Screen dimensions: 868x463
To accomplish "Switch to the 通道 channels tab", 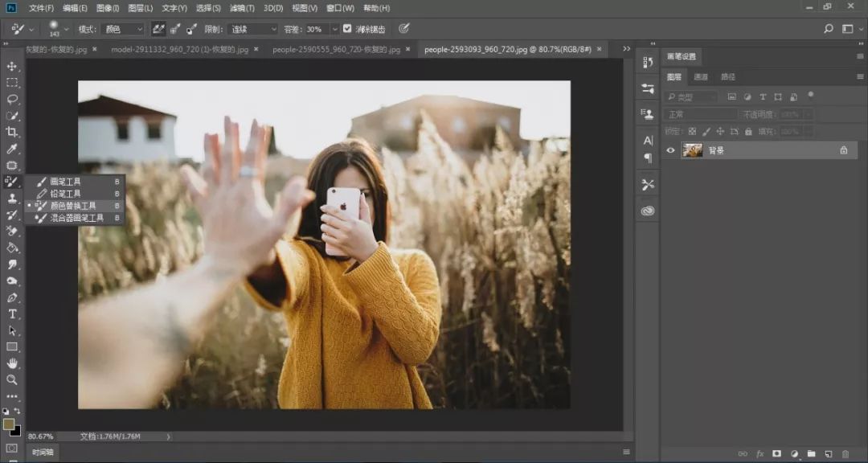I will tap(701, 77).
